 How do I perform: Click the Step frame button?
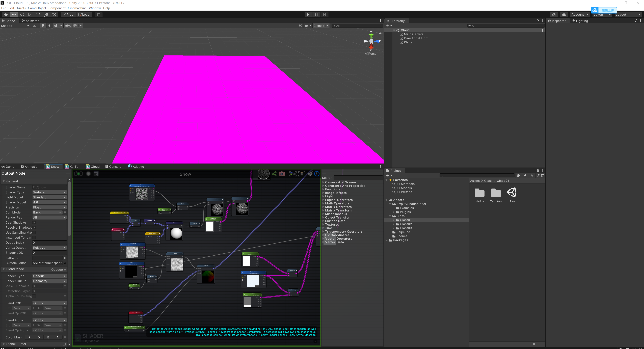point(324,14)
